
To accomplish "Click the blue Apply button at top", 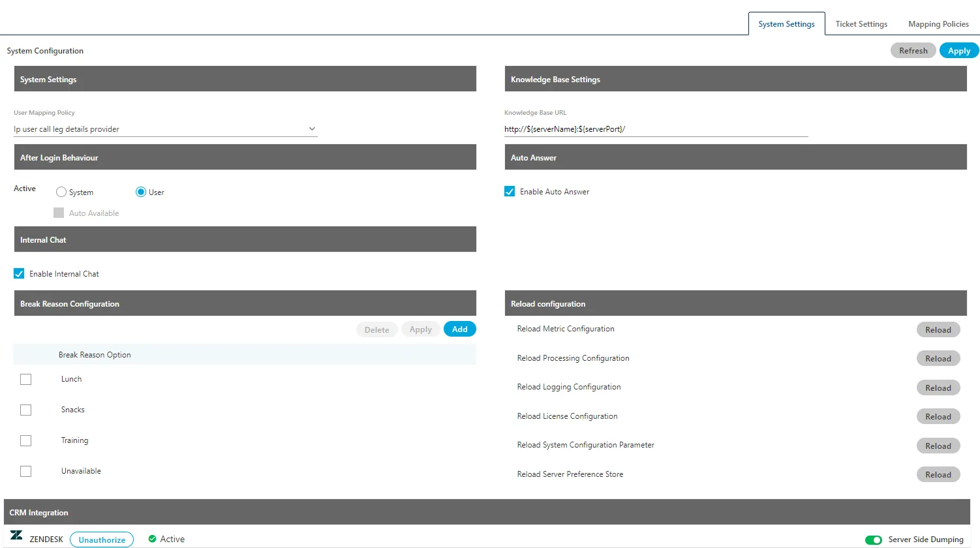I will (x=959, y=51).
